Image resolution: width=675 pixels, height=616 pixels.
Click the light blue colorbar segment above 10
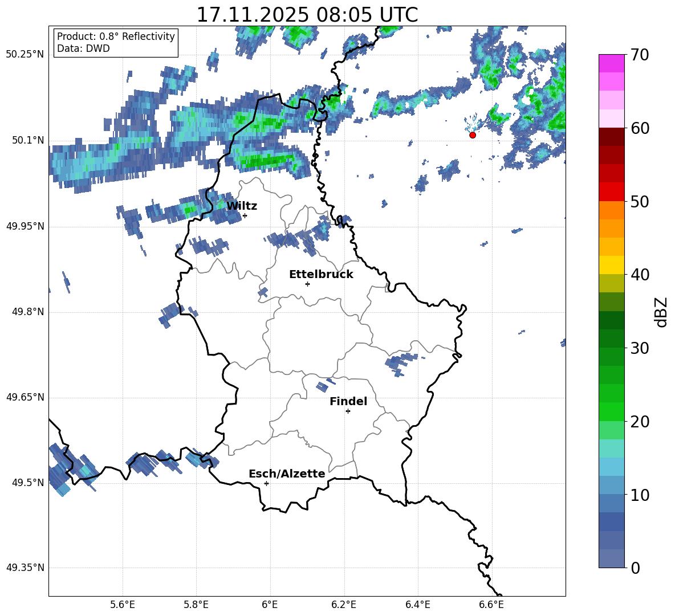pos(611,485)
